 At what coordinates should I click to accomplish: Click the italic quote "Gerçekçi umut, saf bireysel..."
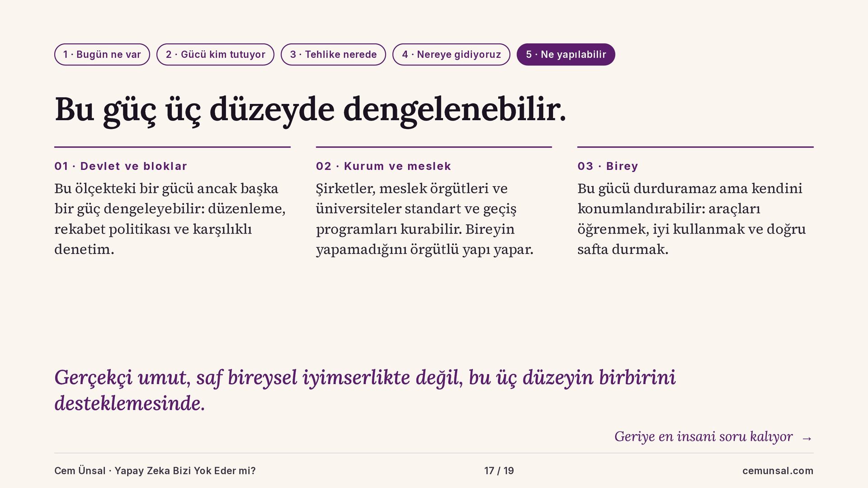(x=365, y=390)
